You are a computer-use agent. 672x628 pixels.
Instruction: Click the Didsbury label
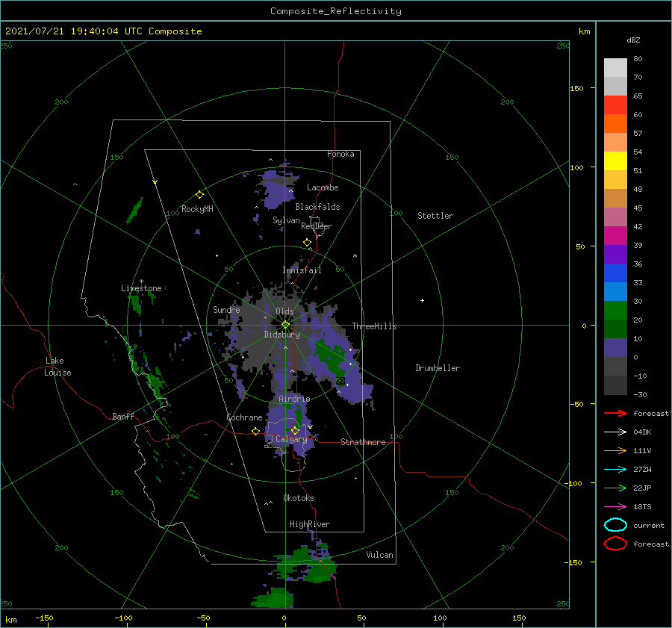(x=281, y=335)
